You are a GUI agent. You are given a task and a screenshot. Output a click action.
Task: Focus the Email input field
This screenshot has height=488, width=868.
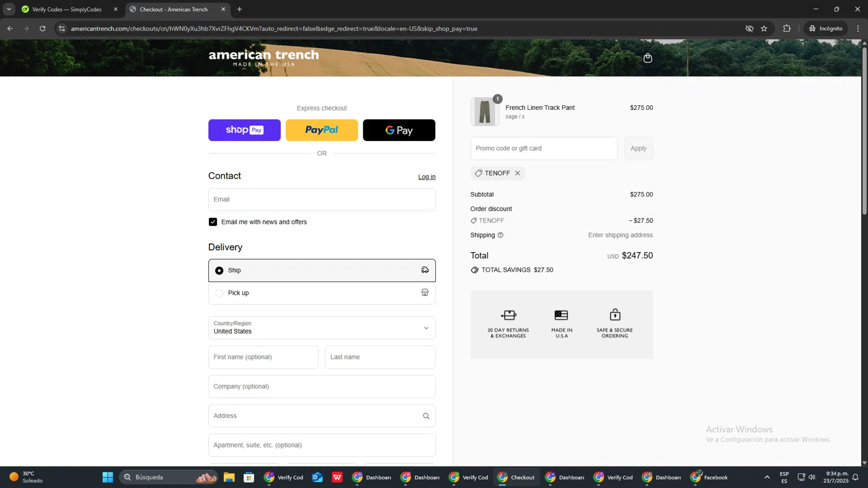pyautogui.click(x=322, y=199)
